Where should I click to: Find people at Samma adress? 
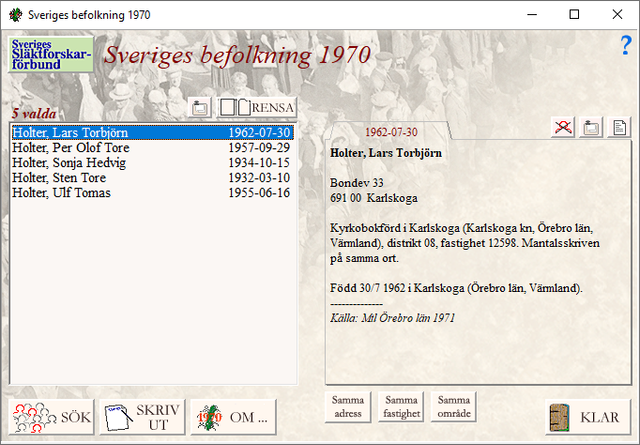tap(348, 407)
